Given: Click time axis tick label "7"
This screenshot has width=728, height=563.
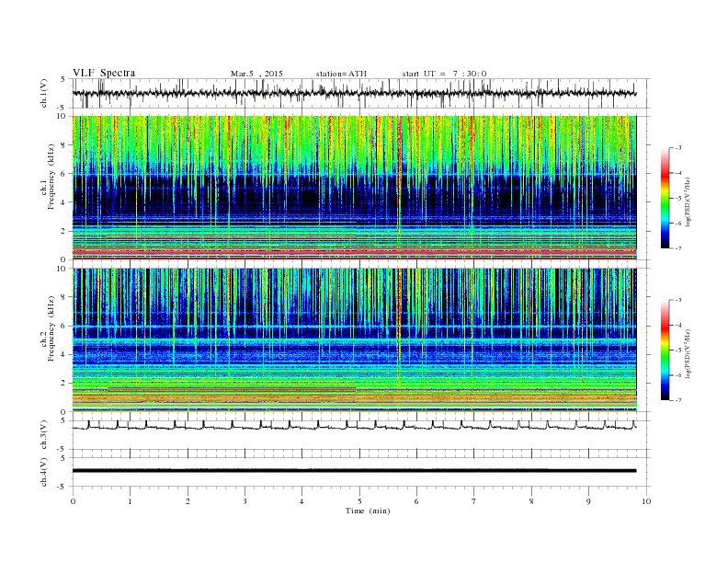Looking at the screenshot, I should [x=474, y=501].
